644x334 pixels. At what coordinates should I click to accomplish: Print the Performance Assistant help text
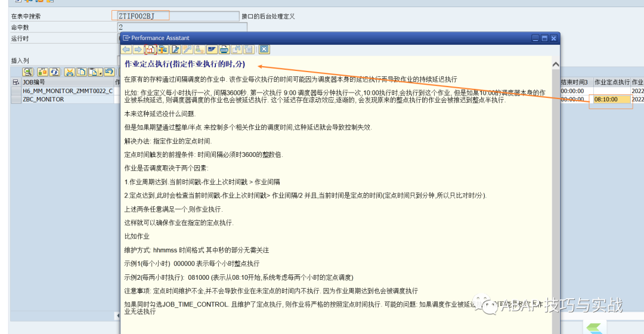[224, 50]
